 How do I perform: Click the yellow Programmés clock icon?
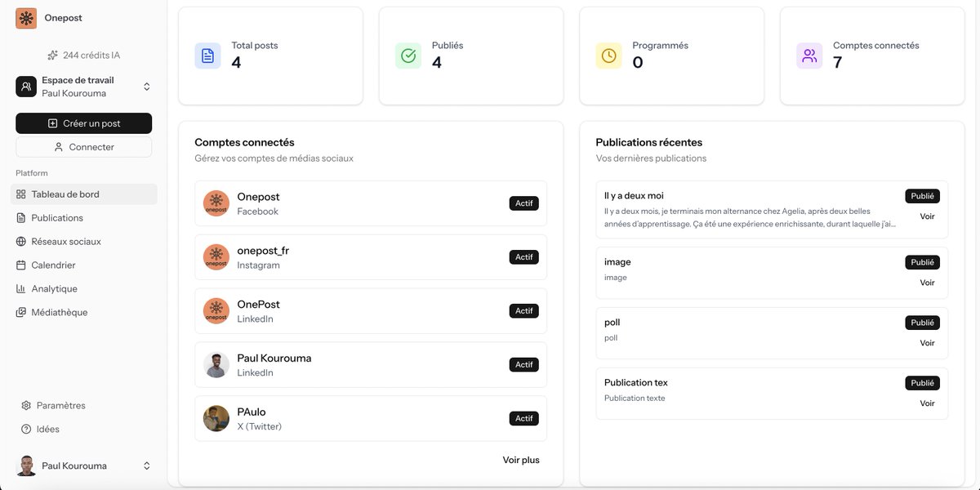point(608,56)
